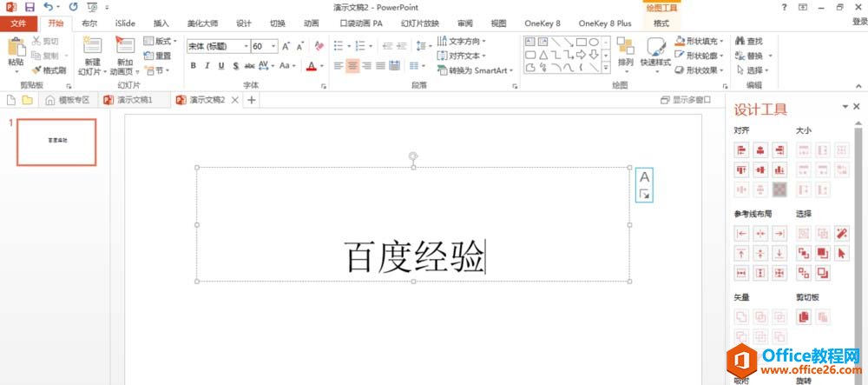Viewport: 868px width, 385px height.
Task: Click align top icon in 设计工具 对齐 section
Action: pos(742,169)
